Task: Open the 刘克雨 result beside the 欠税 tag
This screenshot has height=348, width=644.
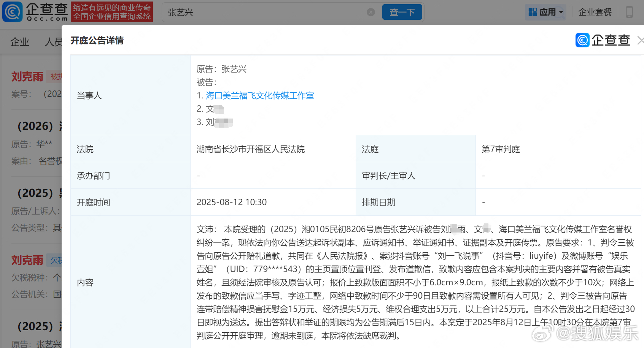Action: tap(27, 260)
